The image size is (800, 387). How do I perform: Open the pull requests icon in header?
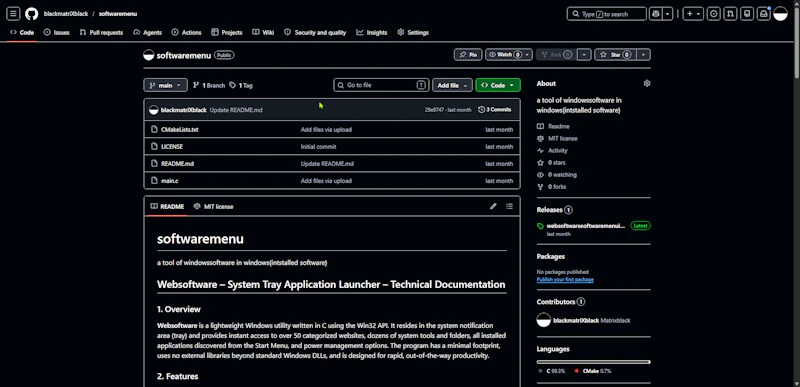point(730,14)
